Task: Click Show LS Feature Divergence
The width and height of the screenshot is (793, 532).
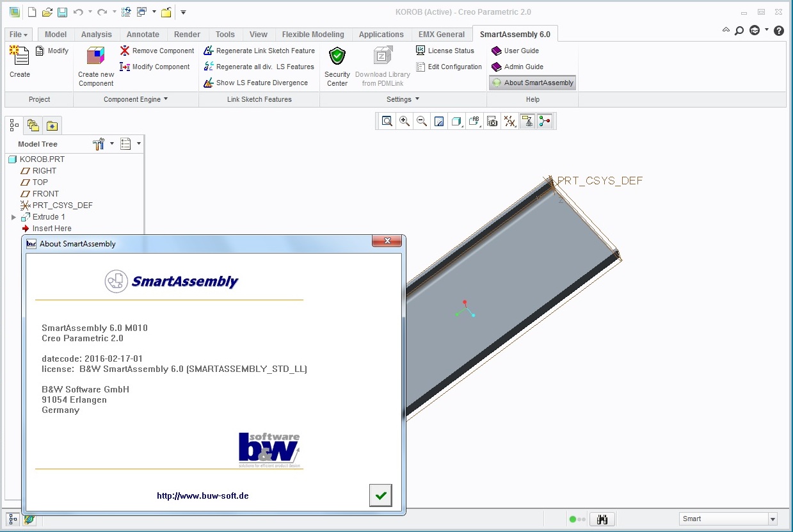Action: (255, 83)
